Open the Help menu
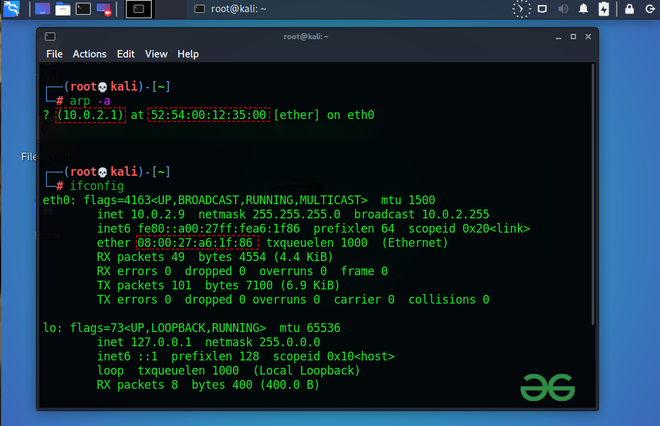 point(188,54)
